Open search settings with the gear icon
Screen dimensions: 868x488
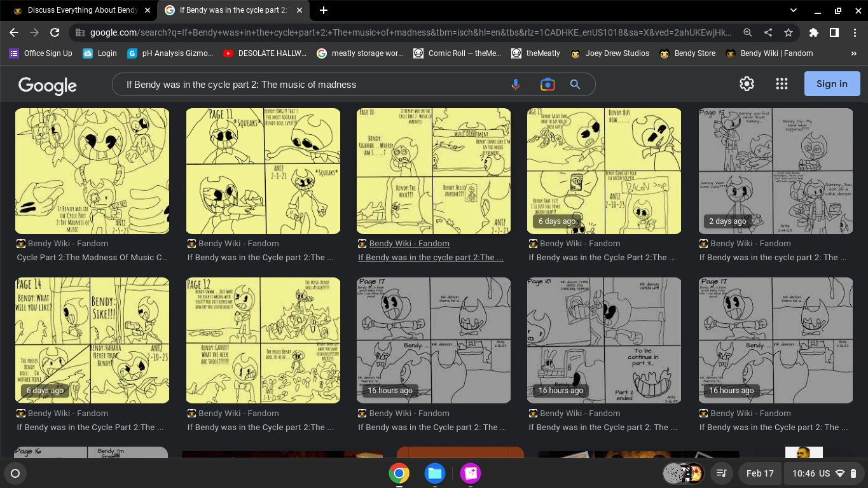(747, 83)
